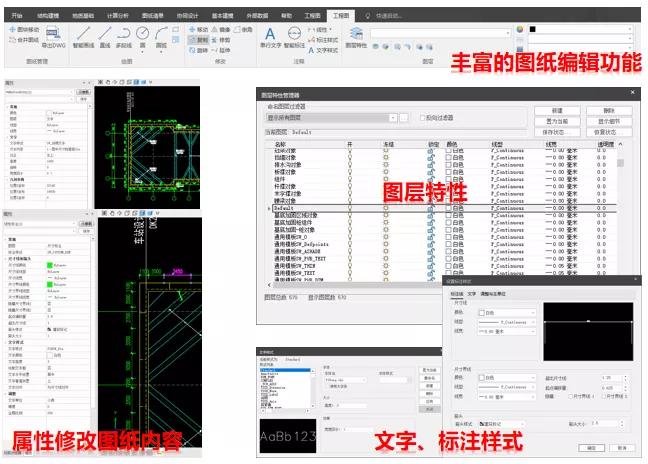Select the 智能标注 smart dimension tool

[x=294, y=37]
